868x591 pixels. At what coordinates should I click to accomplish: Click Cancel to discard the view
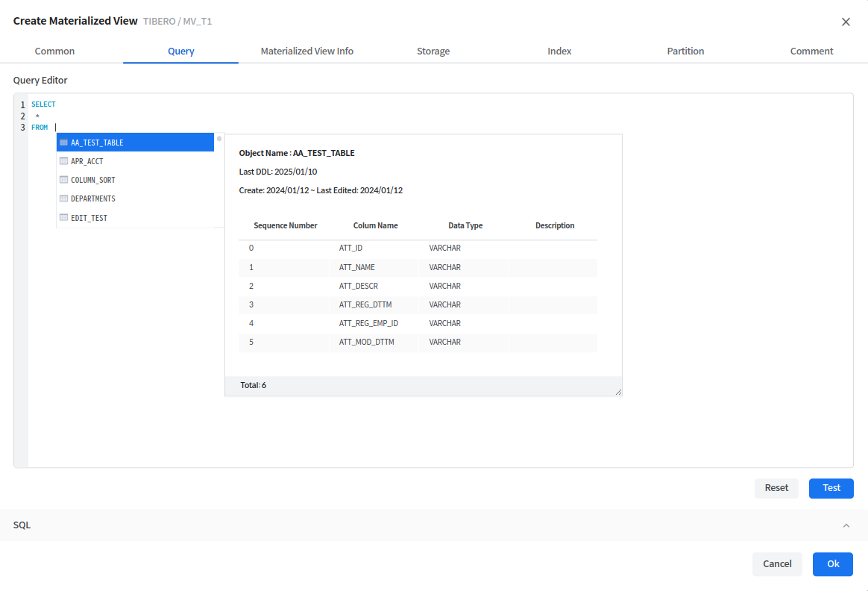click(777, 564)
